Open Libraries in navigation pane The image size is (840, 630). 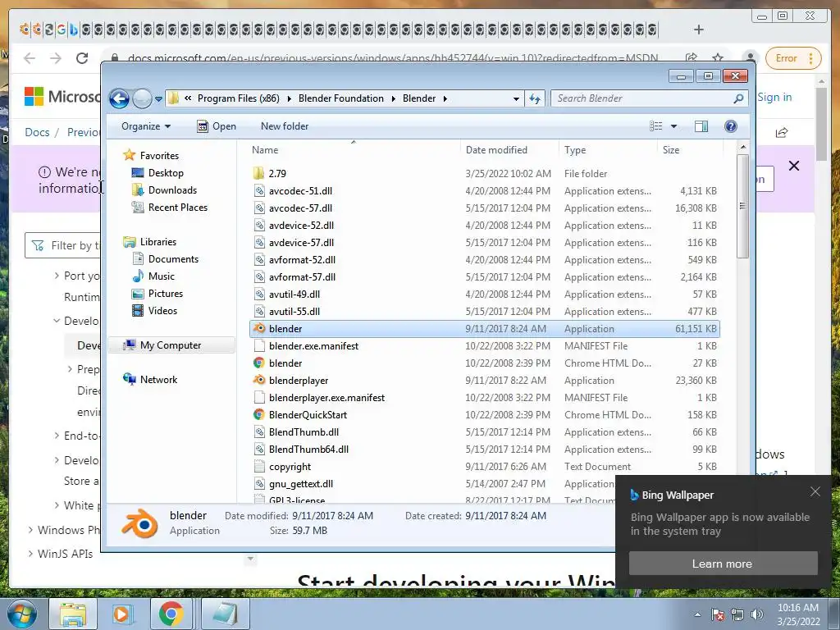158,242
